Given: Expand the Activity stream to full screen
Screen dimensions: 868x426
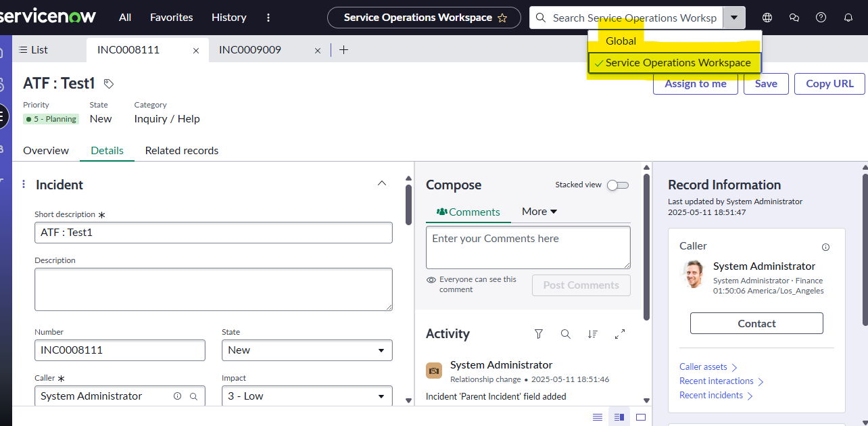Looking at the screenshot, I should (x=619, y=333).
